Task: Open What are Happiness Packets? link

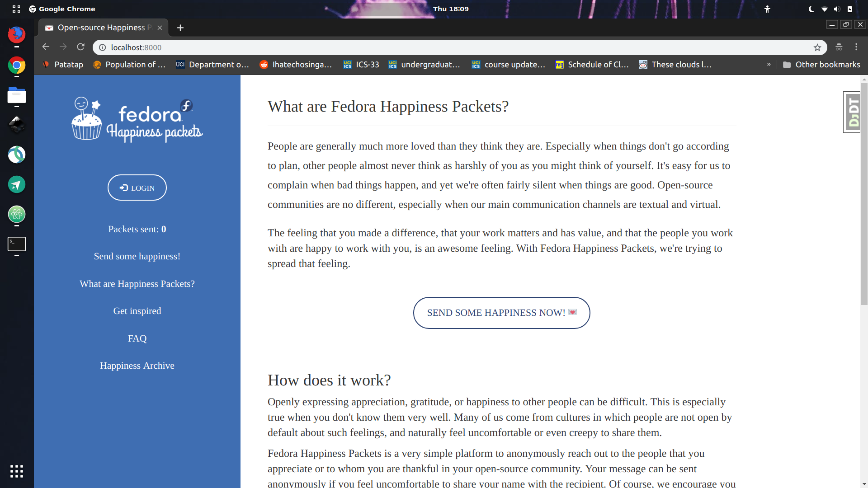Action: tap(137, 284)
